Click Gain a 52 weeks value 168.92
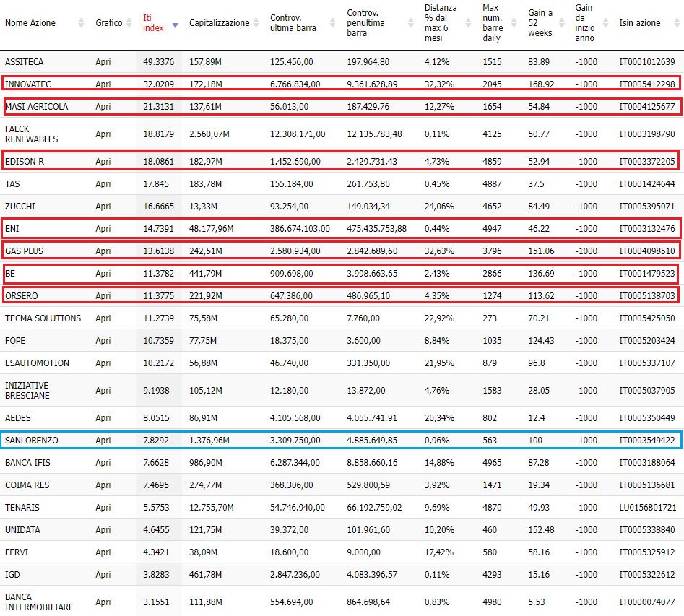 (x=542, y=84)
